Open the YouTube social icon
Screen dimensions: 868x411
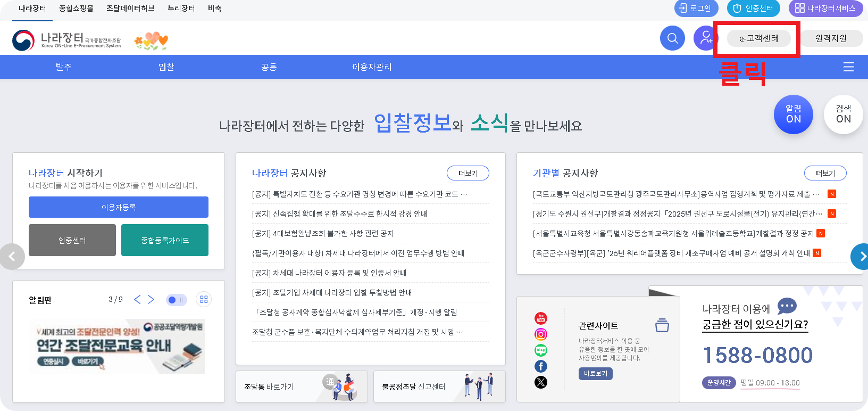coord(540,318)
